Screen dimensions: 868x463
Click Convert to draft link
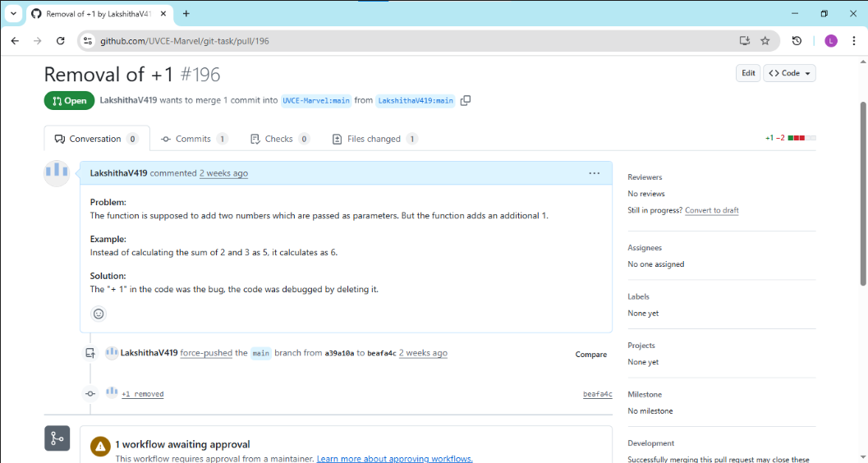click(711, 210)
